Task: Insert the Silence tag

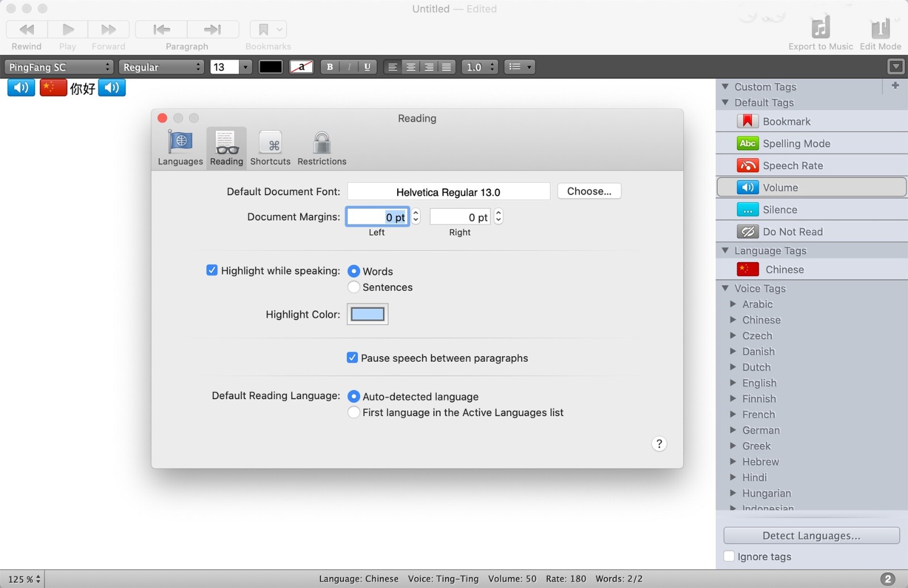Action: click(812, 210)
